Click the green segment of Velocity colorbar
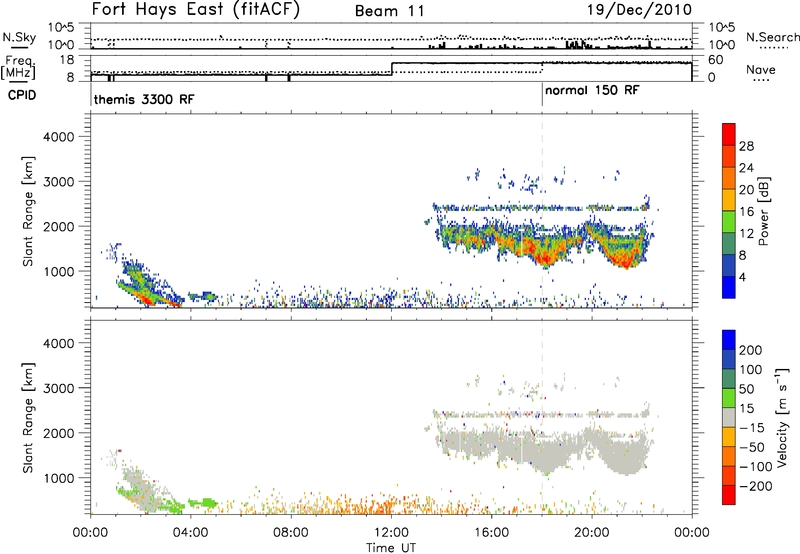Viewport: 800px width, 554px height. click(x=729, y=398)
